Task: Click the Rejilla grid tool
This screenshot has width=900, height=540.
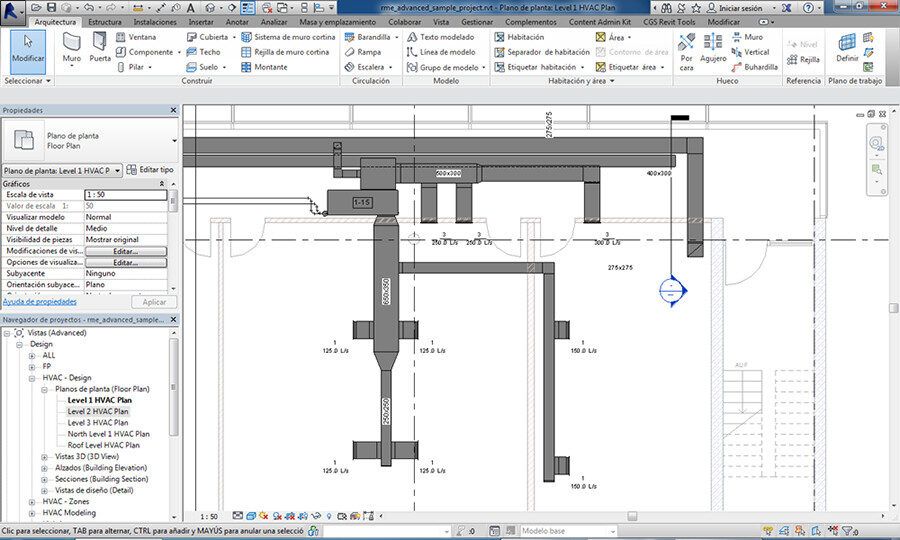Action: [802, 59]
